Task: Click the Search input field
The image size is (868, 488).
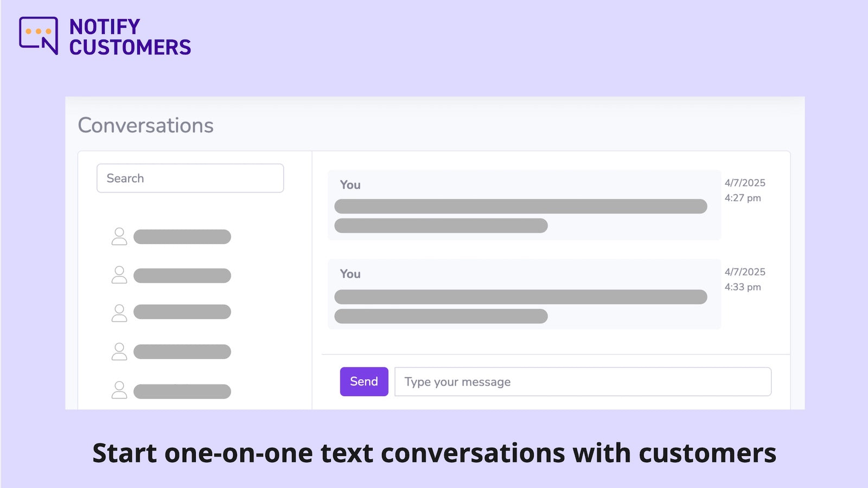Action: click(190, 178)
